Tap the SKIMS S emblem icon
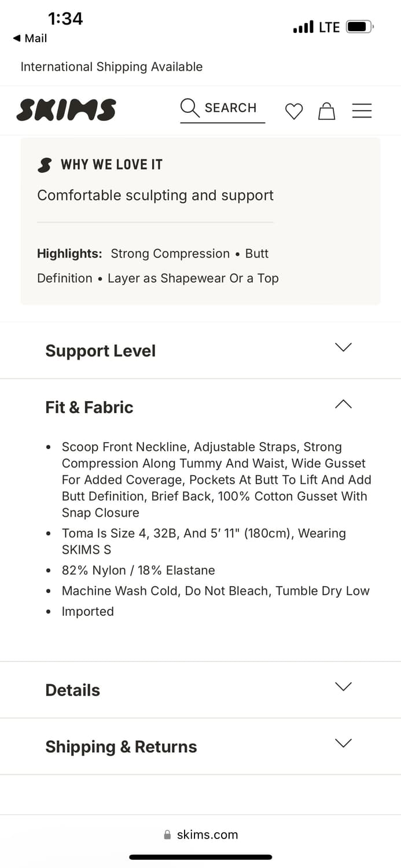 (x=45, y=165)
